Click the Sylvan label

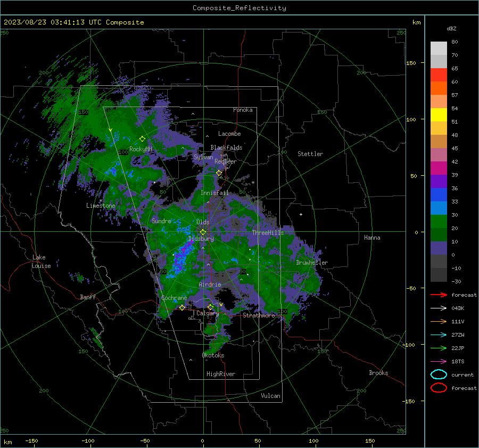point(203,157)
